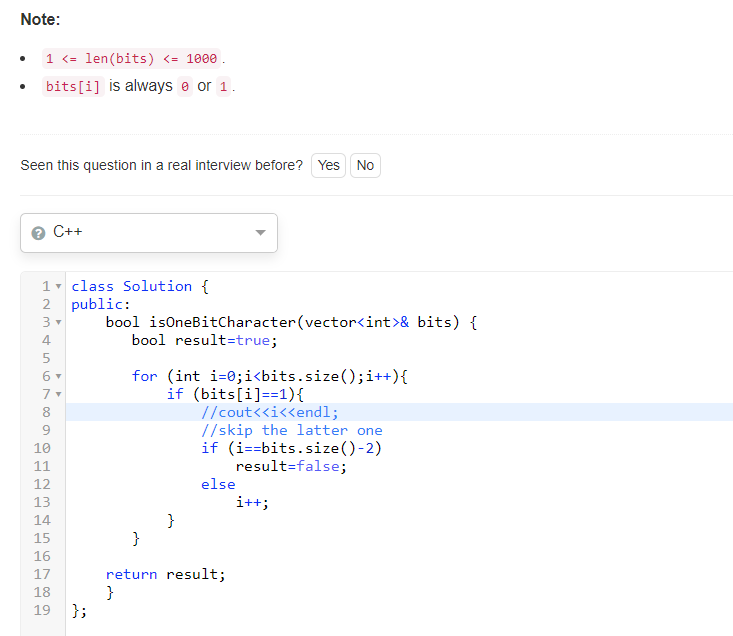Fold the for loop at line 6
This screenshot has width=733, height=636.
point(58,376)
